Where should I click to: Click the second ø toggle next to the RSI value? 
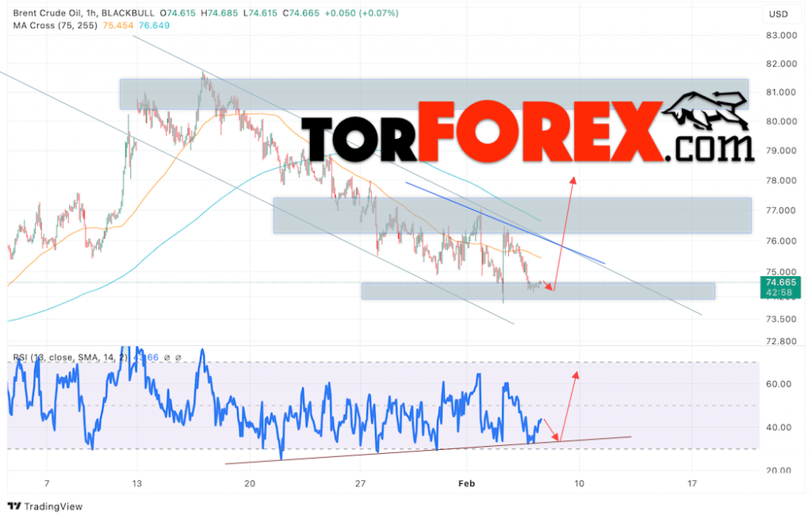pos(179,358)
